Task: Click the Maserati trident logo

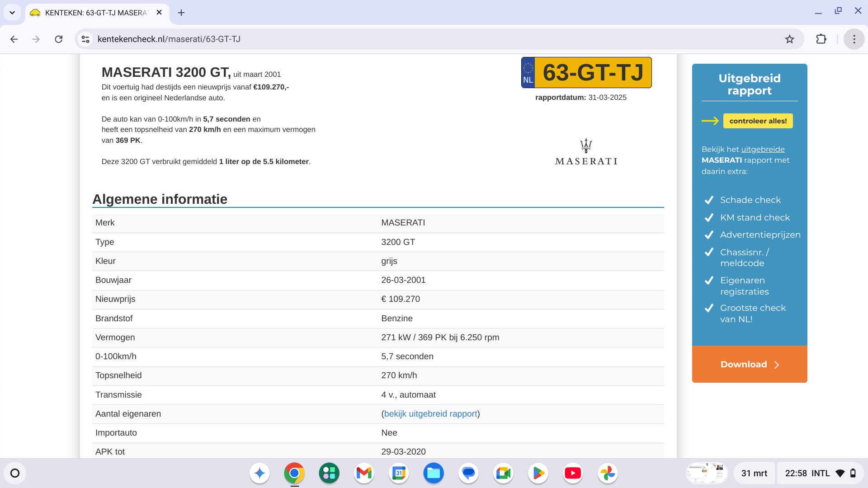Action: (586, 152)
